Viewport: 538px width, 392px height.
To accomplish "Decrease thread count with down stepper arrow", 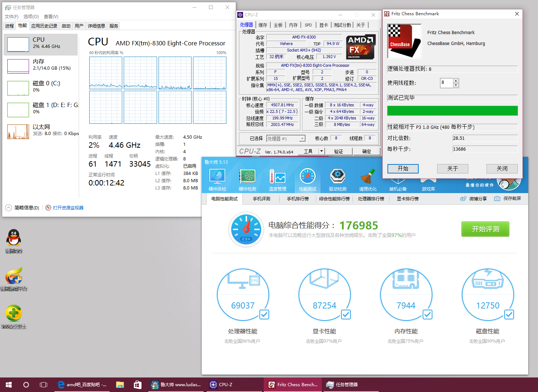I will 456,85.
